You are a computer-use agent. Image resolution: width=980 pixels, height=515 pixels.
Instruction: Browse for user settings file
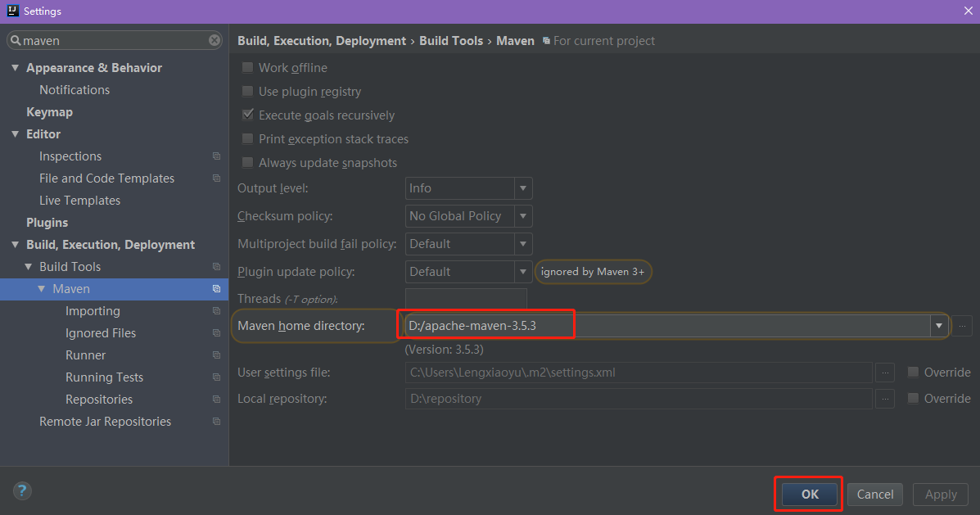(x=884, y=373)
